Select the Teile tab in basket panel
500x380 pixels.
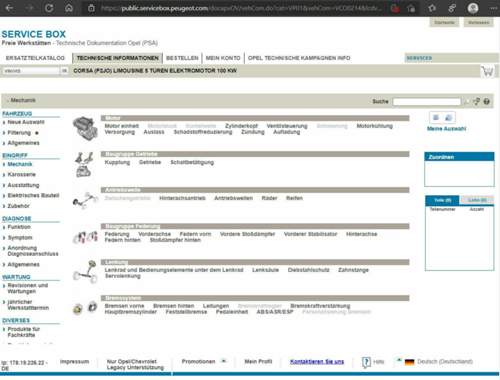[x=442, y=200]
